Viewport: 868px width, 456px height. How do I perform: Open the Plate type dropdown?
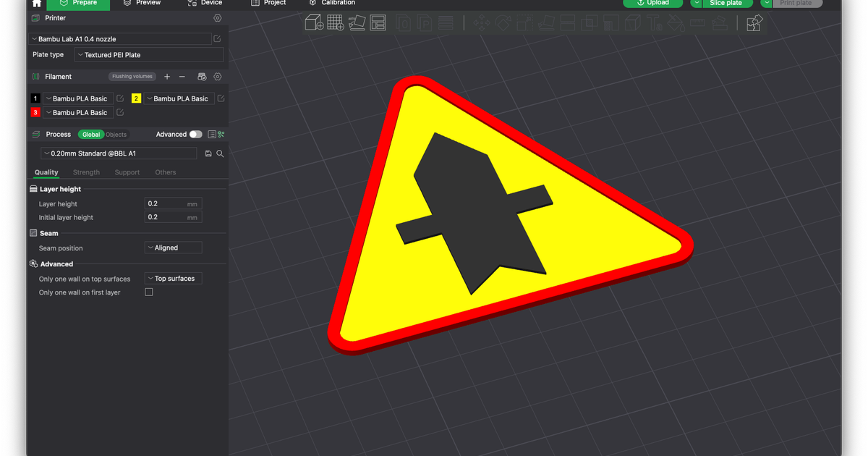tap(148, 54)
